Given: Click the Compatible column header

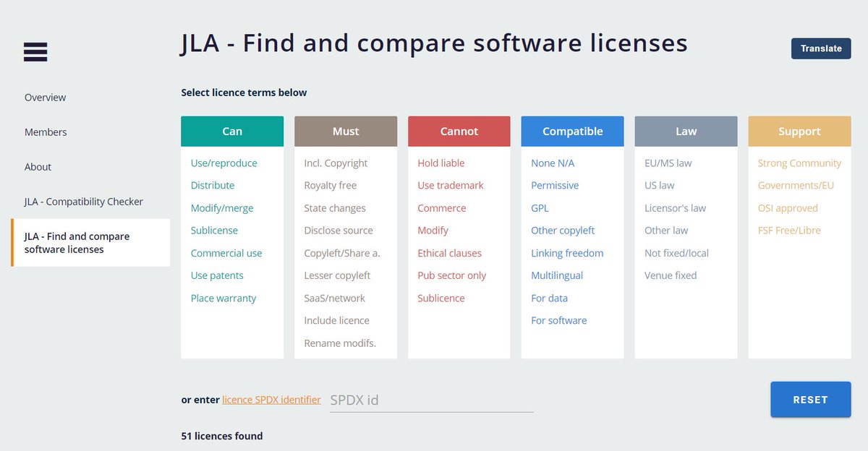Looking at the screenshot, I should (x=572, y=132).
